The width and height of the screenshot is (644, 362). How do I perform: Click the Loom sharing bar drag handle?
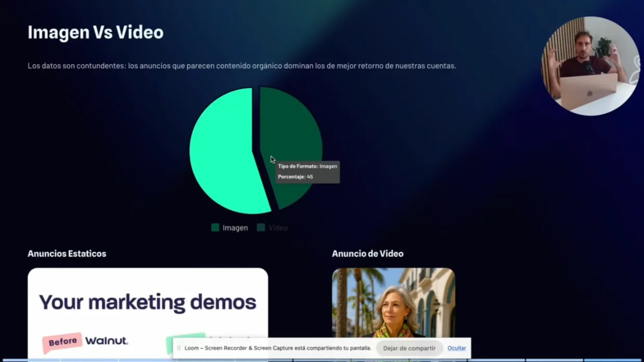coord(179,348)
